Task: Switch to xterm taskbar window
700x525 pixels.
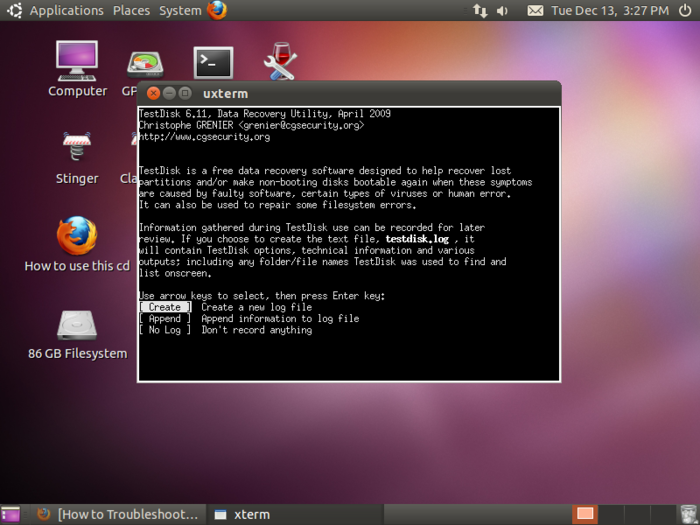Action: point(296,514)
